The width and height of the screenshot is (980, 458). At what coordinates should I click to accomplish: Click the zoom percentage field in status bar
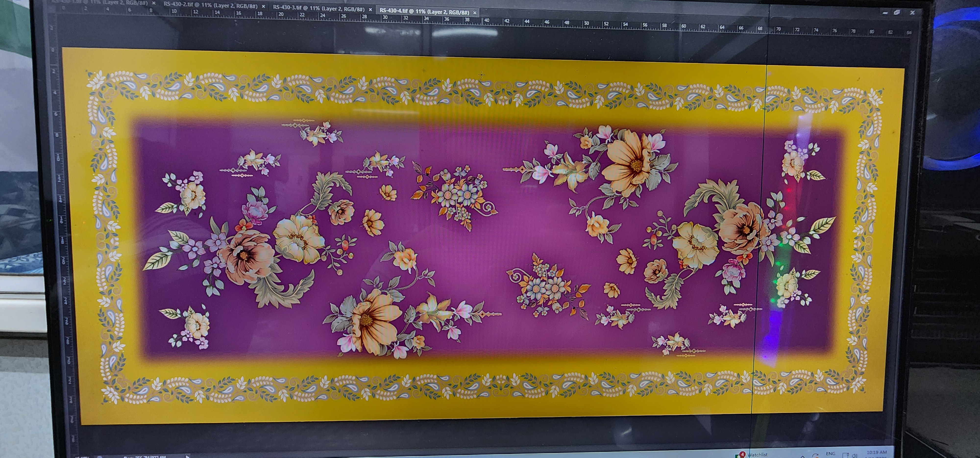[82, 457]
